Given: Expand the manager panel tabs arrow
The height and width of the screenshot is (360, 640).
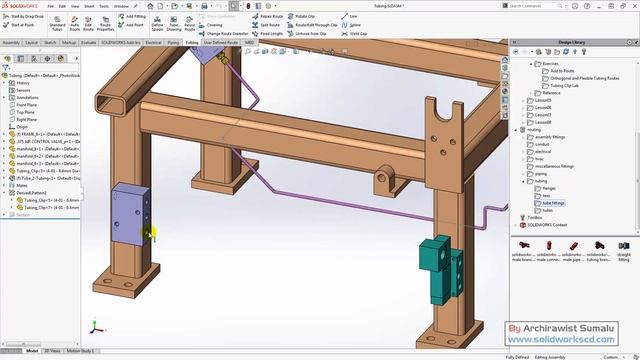Looking at the screenshot, I should tap(76, 59).
